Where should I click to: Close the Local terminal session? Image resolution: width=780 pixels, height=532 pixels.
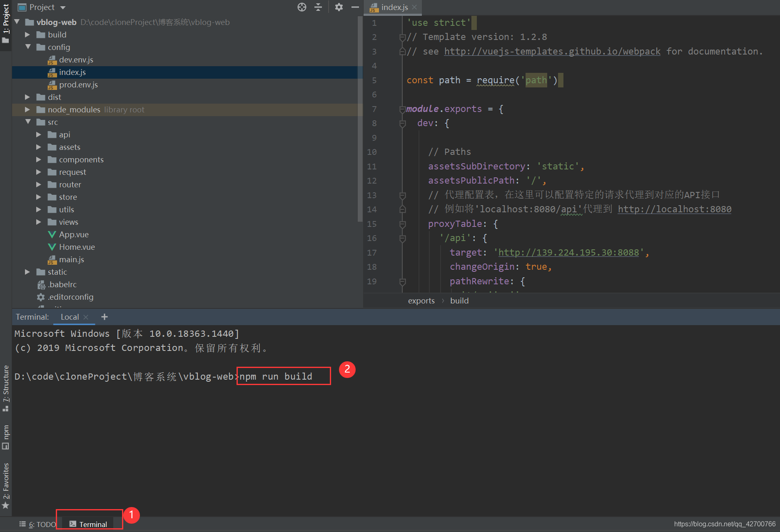coord(86,317)
